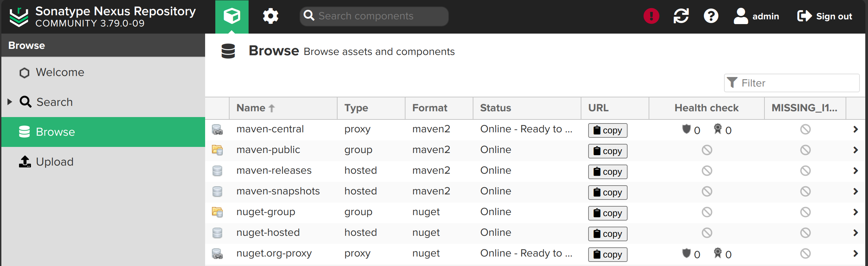Click the maven-central proxy repository icon
This screenshot has width=868, height=266.
217,129
